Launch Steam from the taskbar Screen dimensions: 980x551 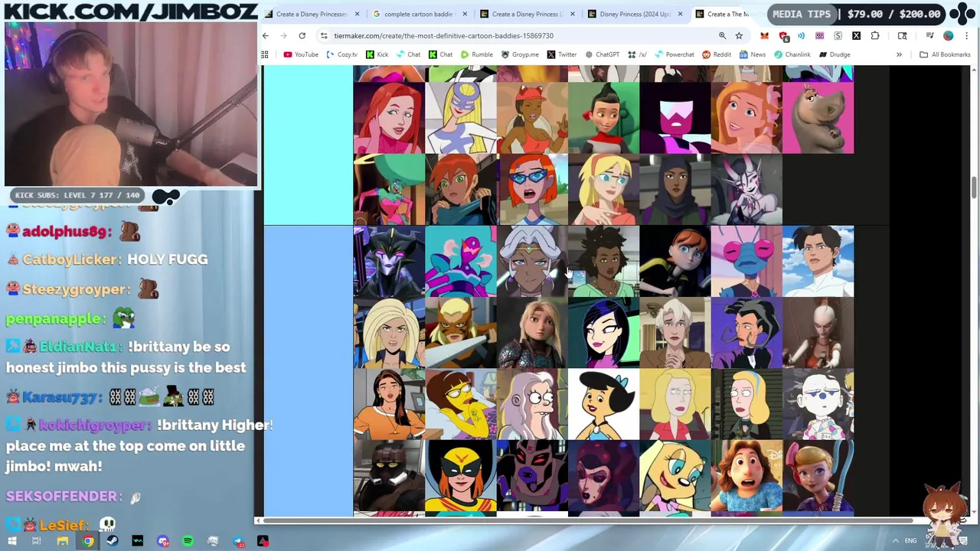click(113, 541)
